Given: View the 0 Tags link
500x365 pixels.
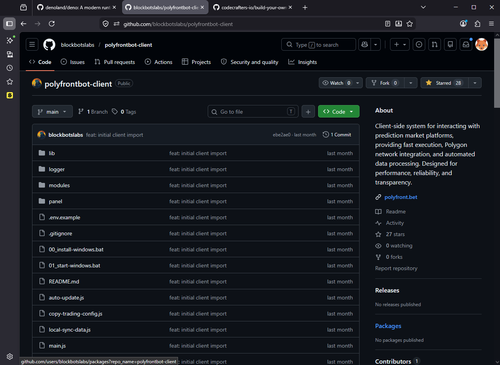Looking at the screenshot, I should [x=124, y=112].
